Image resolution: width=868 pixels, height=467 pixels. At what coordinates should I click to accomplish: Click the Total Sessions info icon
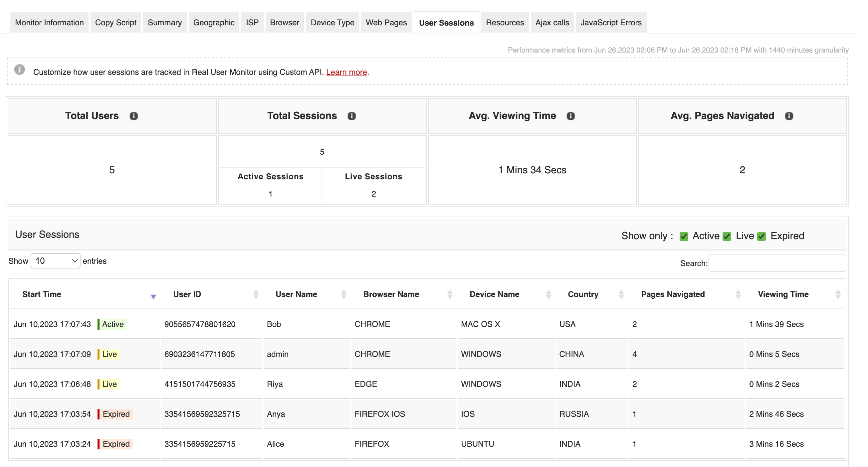click(x=351, y=116)
